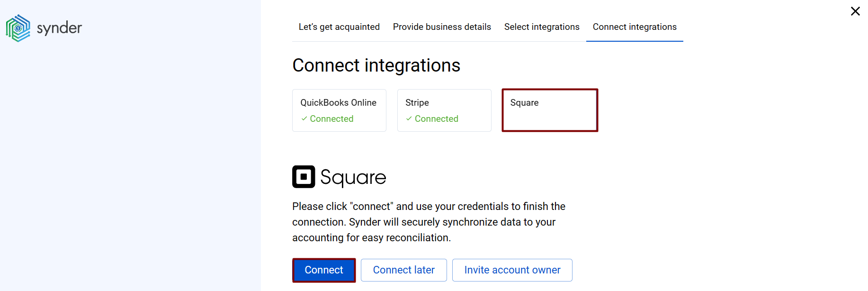Select the Square integration card
868x291 pixels.
[549, 110]
